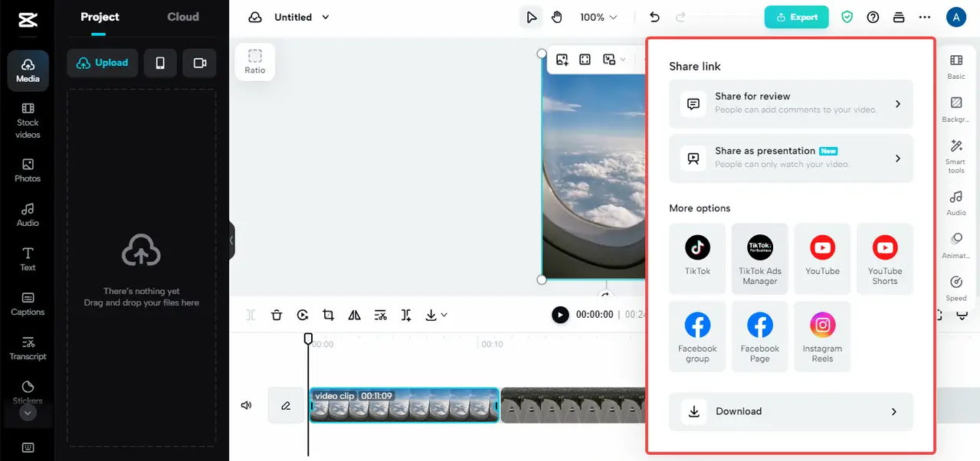The height and width of the screenshot is (461, 980).
Task: Switch to the Project tab
Action: coord(100,17)
